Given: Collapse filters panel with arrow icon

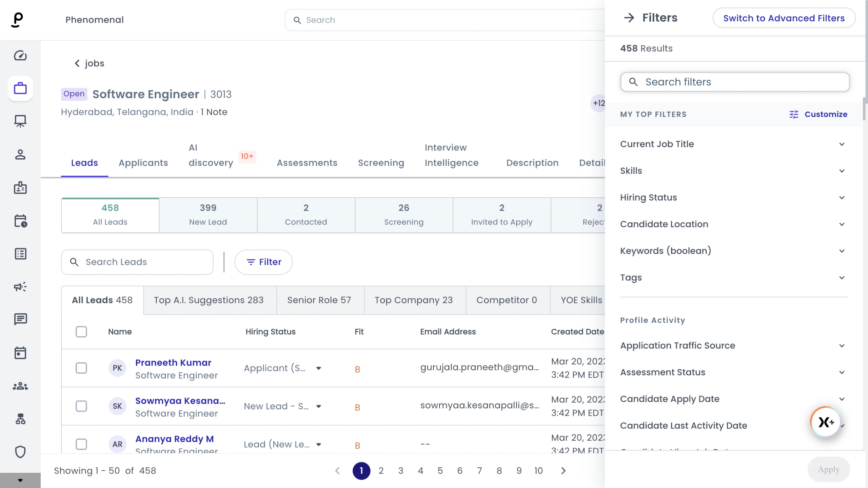Looking at the screenshot, I should [629, 18].
